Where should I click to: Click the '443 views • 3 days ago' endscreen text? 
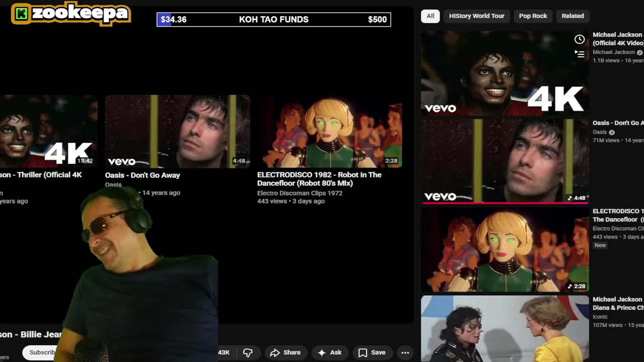coord(291,201)
